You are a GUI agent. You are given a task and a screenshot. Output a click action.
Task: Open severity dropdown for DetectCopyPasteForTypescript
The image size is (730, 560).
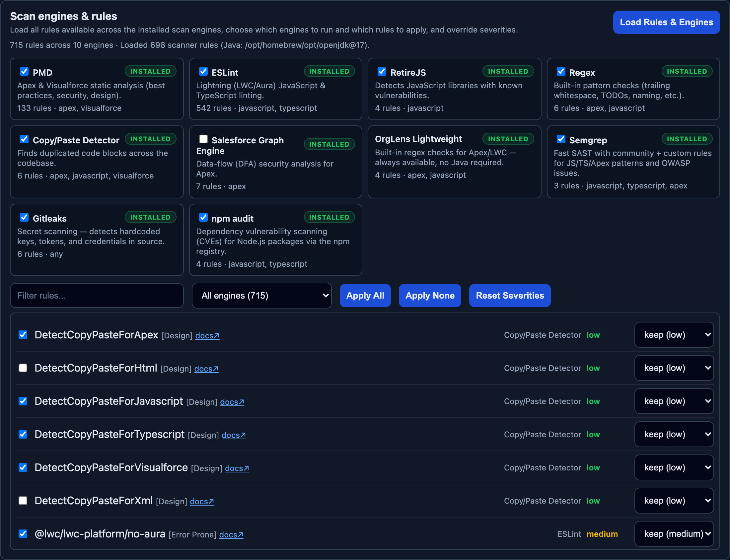pyautogui.click(x=674, y=434)
